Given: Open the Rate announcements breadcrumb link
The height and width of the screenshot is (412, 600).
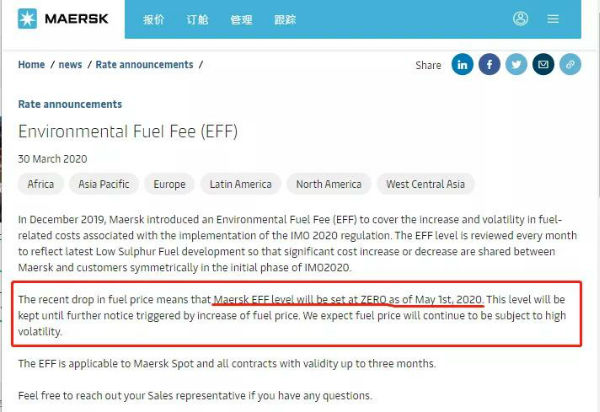Looking at the screenshot, I should click(x=144, y=65).
